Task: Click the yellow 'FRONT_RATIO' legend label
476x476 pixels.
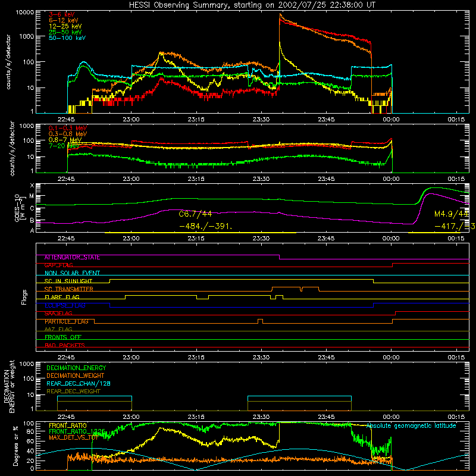Action: tap(68, 425)
